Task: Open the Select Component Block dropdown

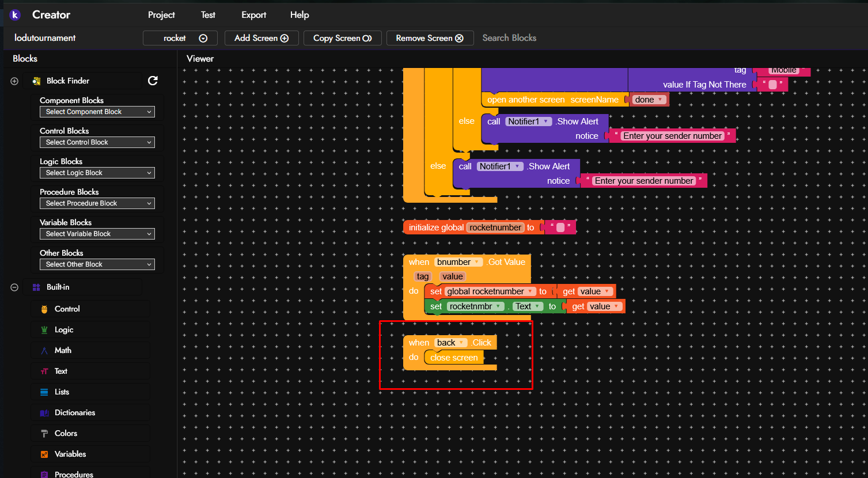Action: pos(97,112)
